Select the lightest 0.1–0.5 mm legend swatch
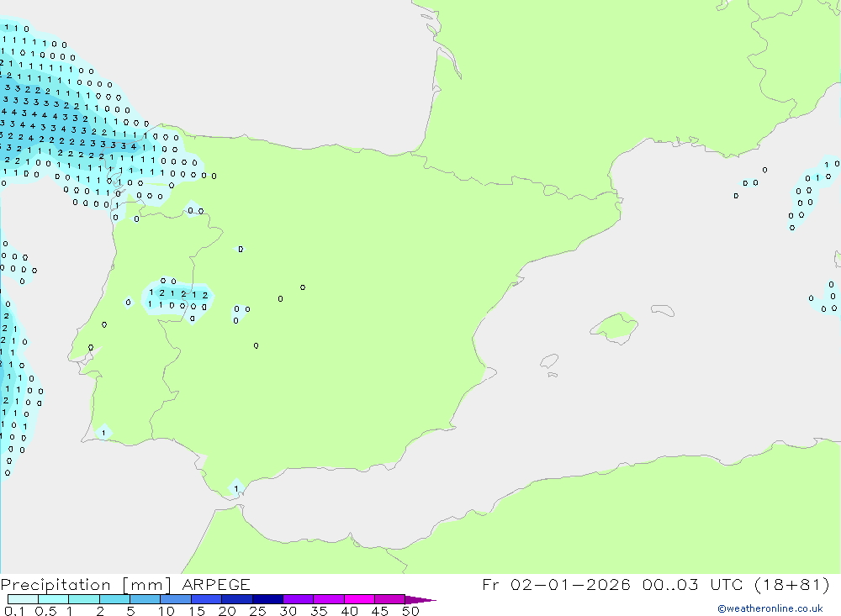The height and width of the screenshot is (616, 841). pyautogui.click(x=23, y=599)
